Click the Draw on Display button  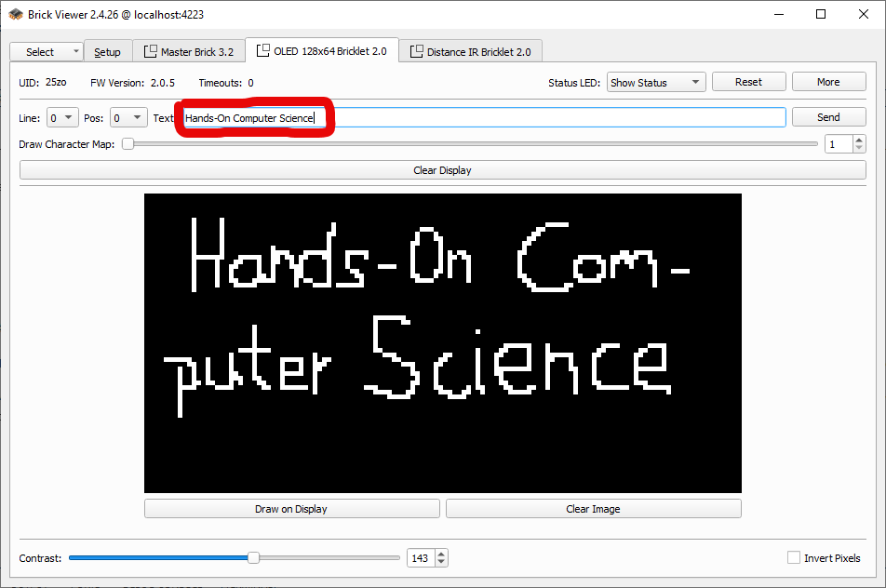[291, 509]
